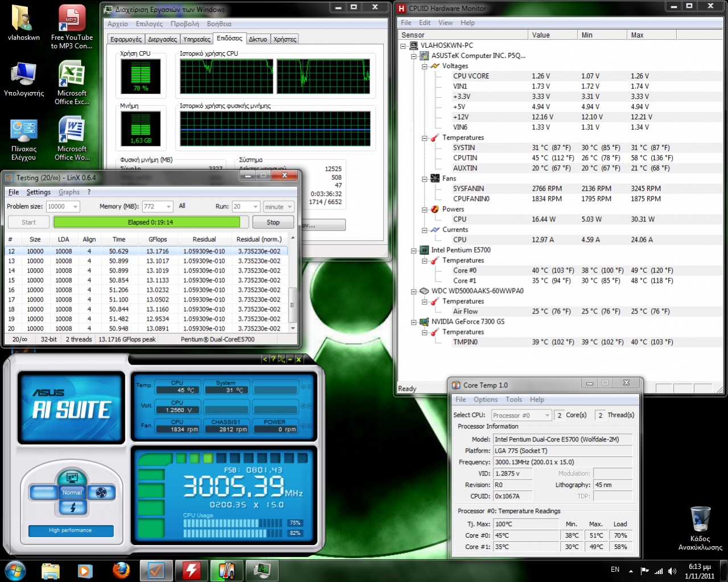728x582 pixels.
Task: Open LinX minute units dropdown
Action: click(278, 207)
